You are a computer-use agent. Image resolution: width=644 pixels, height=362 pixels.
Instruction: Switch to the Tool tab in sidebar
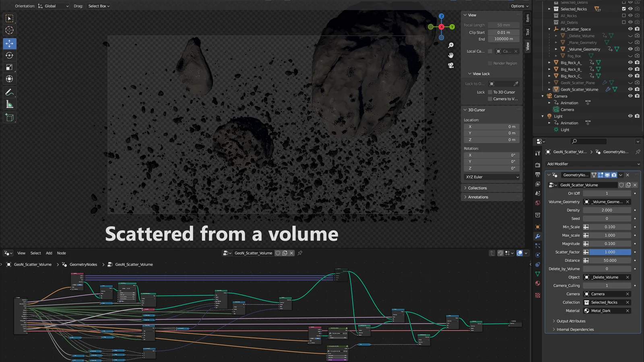527,32
